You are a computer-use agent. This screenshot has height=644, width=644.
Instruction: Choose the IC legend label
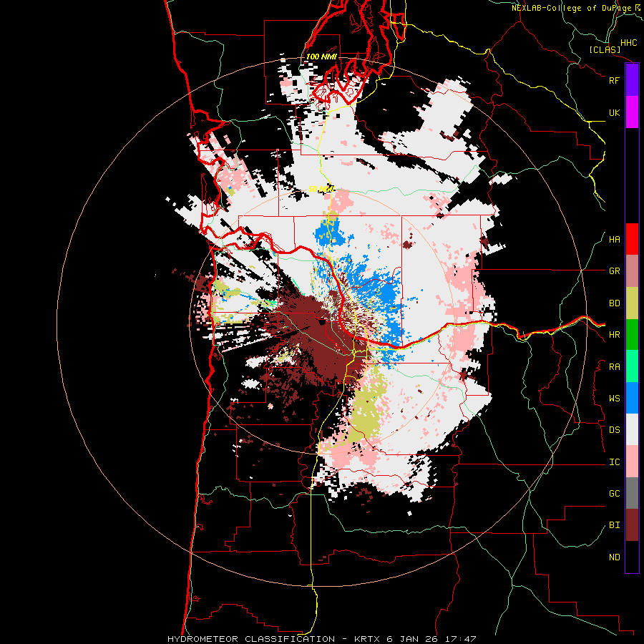[x=614, y=462]
